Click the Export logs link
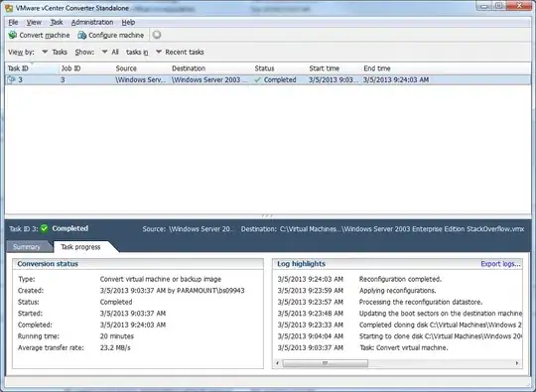536x392 pixels. point(500,264)
